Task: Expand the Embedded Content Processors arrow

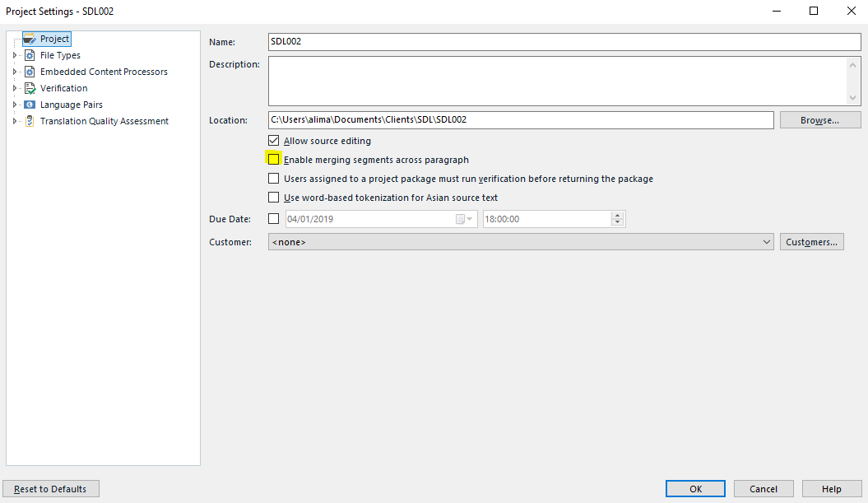Action: pos(15,72)
